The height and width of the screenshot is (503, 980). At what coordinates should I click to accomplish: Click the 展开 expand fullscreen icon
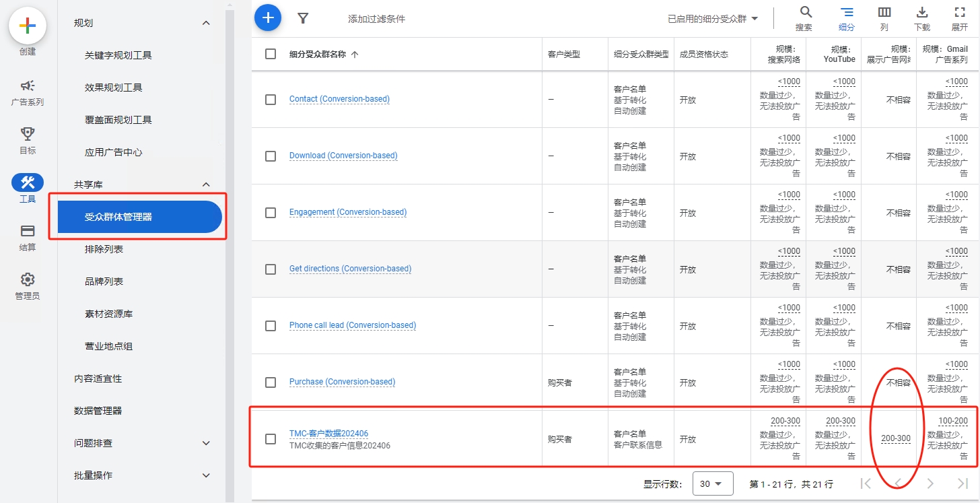(960, 12)
